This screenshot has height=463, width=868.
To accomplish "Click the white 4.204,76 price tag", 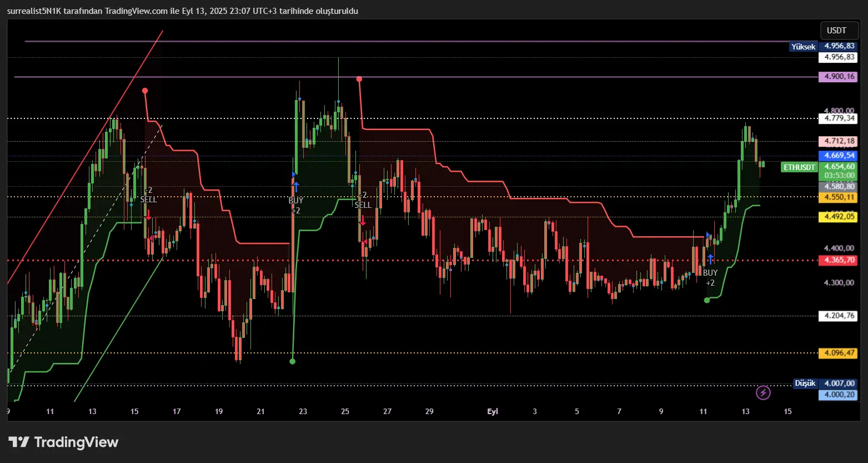I will point(839,316).
